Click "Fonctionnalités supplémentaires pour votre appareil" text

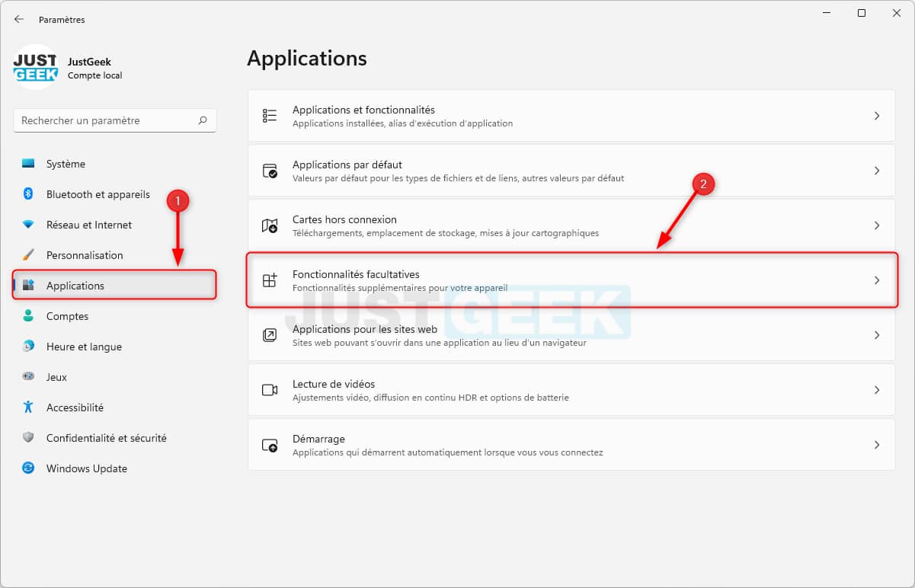[400, 288]
